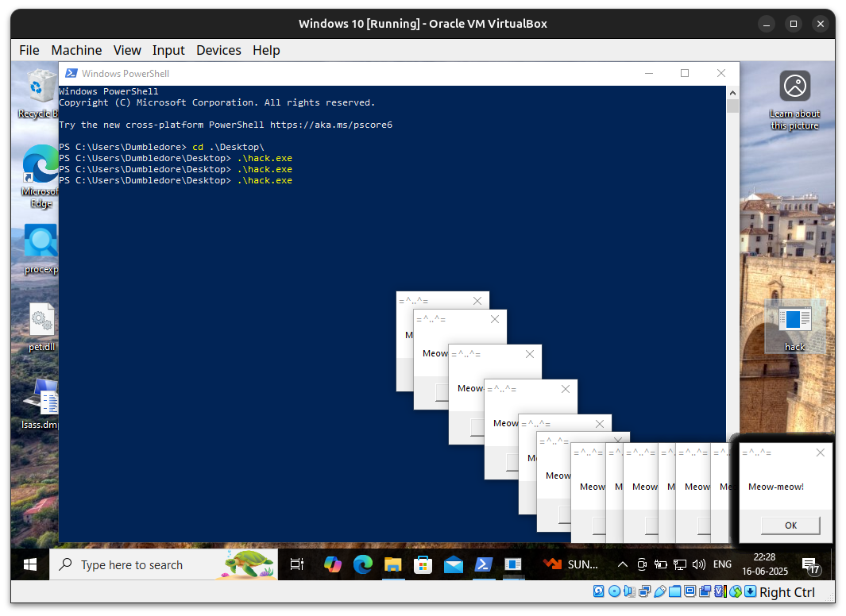
Task: Switch to PowerShell on the taskbar
Action: click(x=484, y=564)
